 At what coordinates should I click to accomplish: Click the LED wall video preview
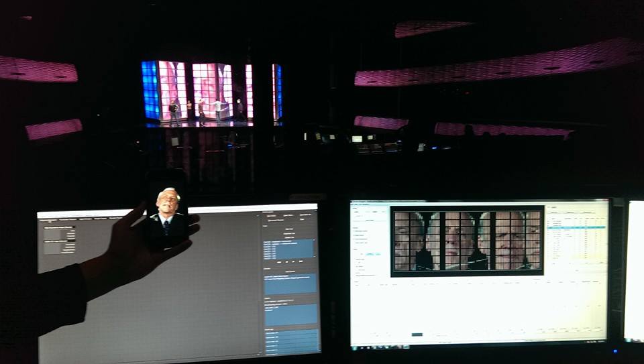click(x=467, y=240)
